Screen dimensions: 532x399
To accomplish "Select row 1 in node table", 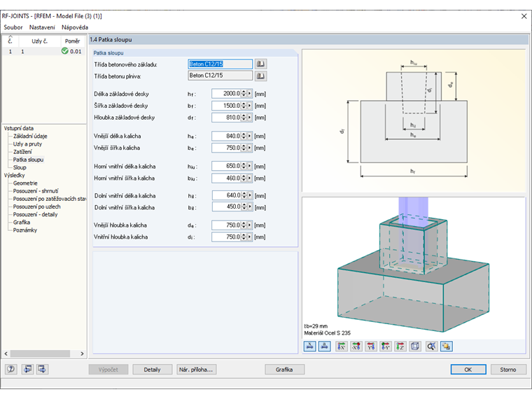I will point(43,51).
